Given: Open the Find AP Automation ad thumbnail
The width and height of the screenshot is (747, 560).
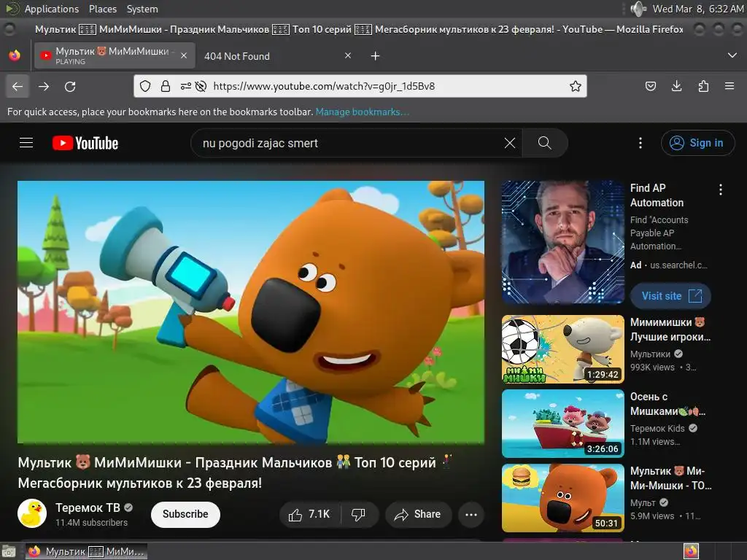Looking at the screenshot, I should (x=562, y=242).
